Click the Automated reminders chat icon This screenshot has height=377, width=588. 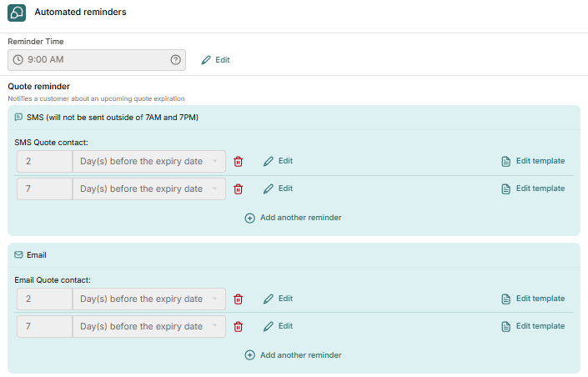pyautogui.click(x=17, y=13)
